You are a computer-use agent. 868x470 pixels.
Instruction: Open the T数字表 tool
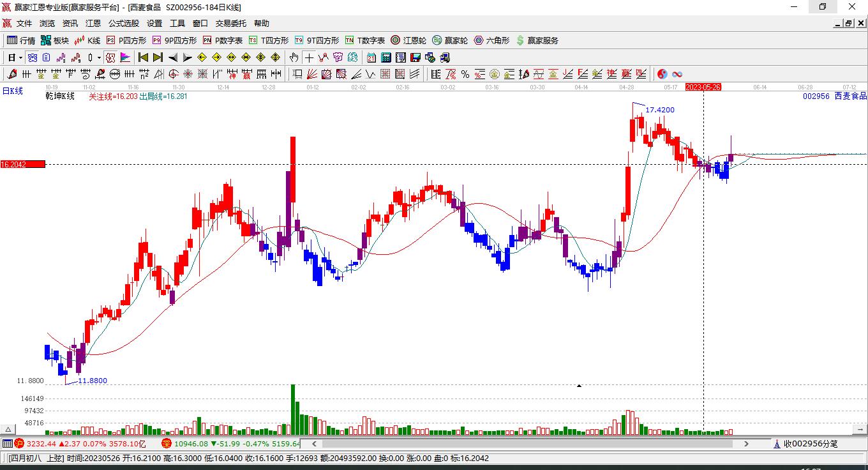coord(365,40)
